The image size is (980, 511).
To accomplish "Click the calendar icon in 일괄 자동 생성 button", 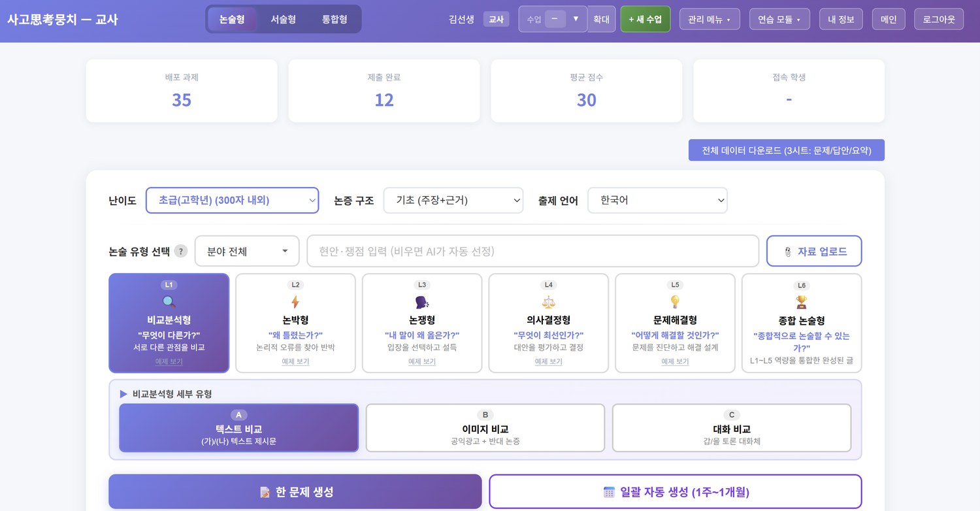I will pyautogui.click(x=609, y=492).
